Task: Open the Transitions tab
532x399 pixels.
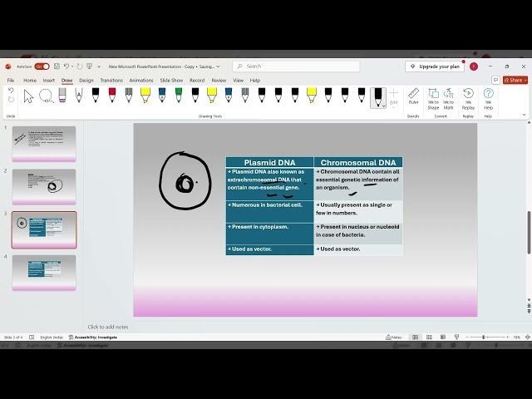Action: [x=111, y=81]
